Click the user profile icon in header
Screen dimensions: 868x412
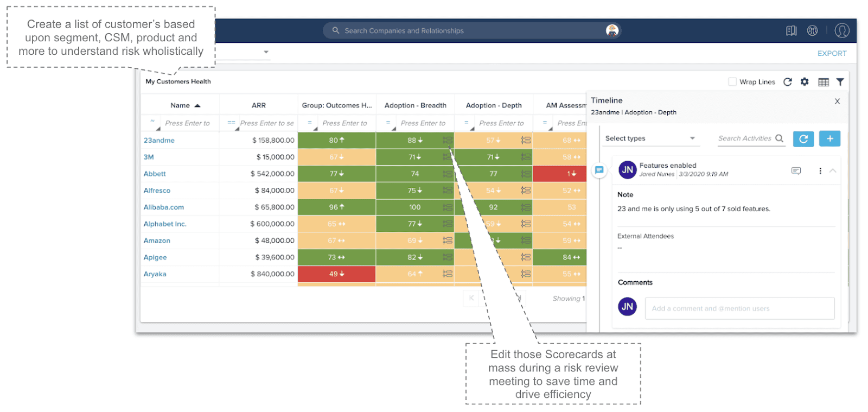click(841, 31)
